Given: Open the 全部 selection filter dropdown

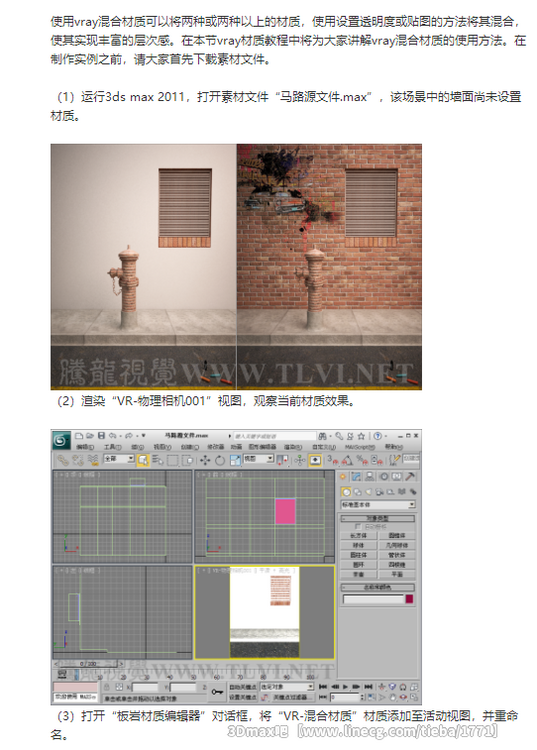Looking at the screenshot, I should point(119,459).
